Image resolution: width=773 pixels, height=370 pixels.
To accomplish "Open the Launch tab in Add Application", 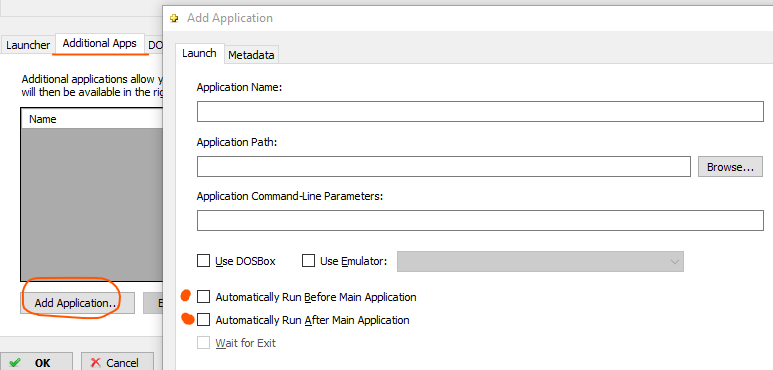I will [x=199, y=53].
